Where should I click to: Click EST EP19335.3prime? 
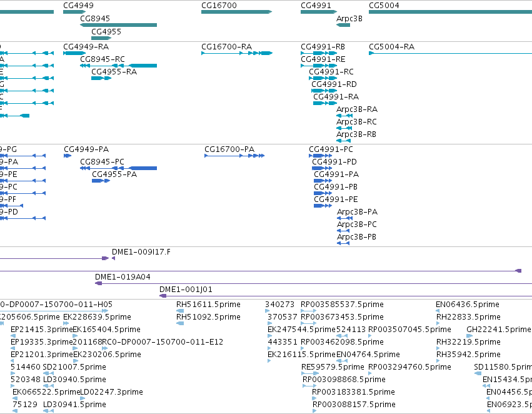(42, 343)
